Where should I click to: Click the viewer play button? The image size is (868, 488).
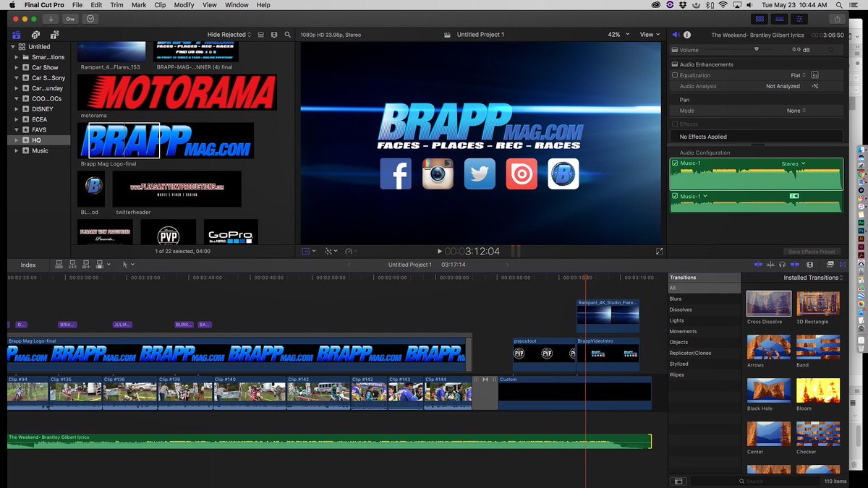point(439,252)
